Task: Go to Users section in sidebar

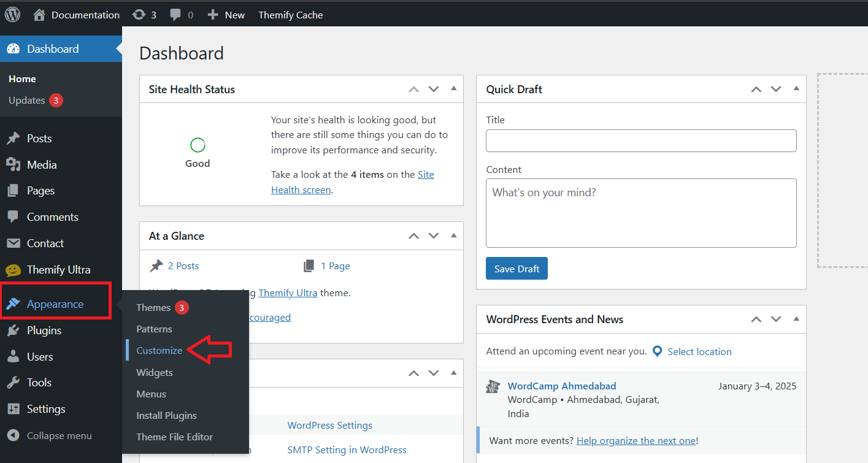Action: (40, 357)
